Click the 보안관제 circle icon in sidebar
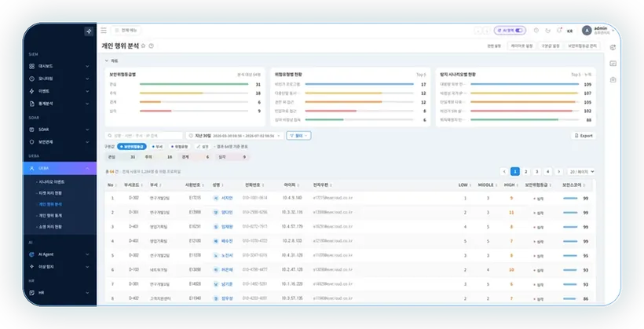 click(31, 142)
